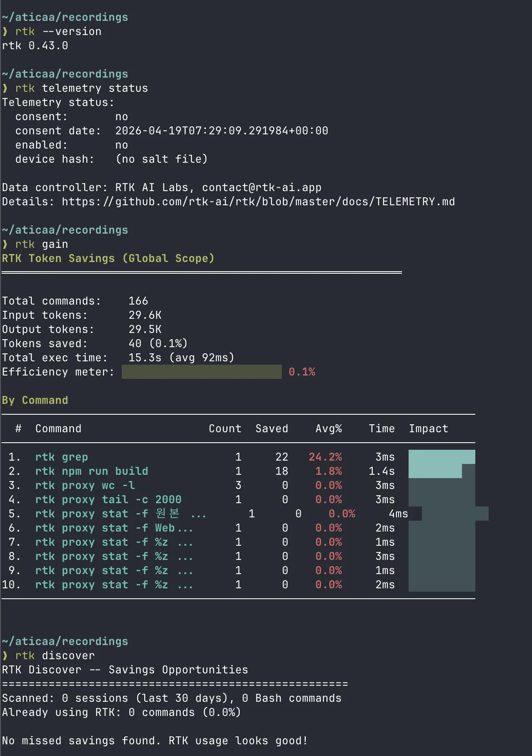Click the 4ms time in row 5

(399, 514)
